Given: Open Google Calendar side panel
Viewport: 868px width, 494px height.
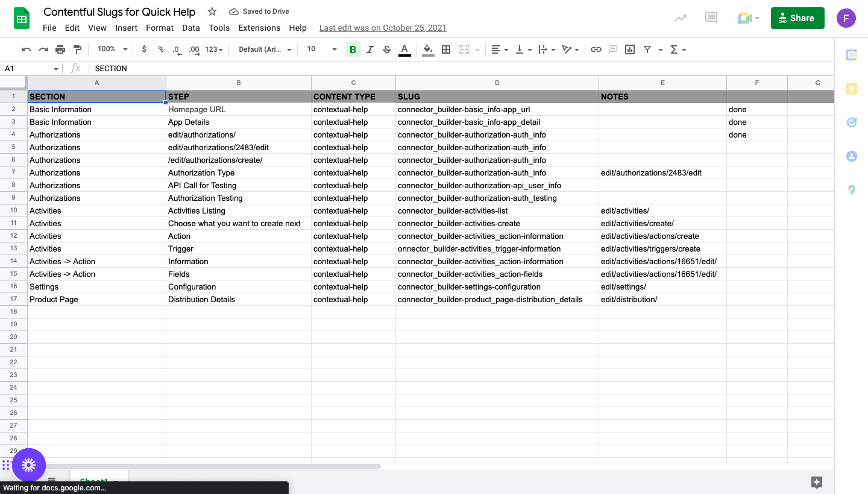Looking at the screenshot, I should 852,55.
